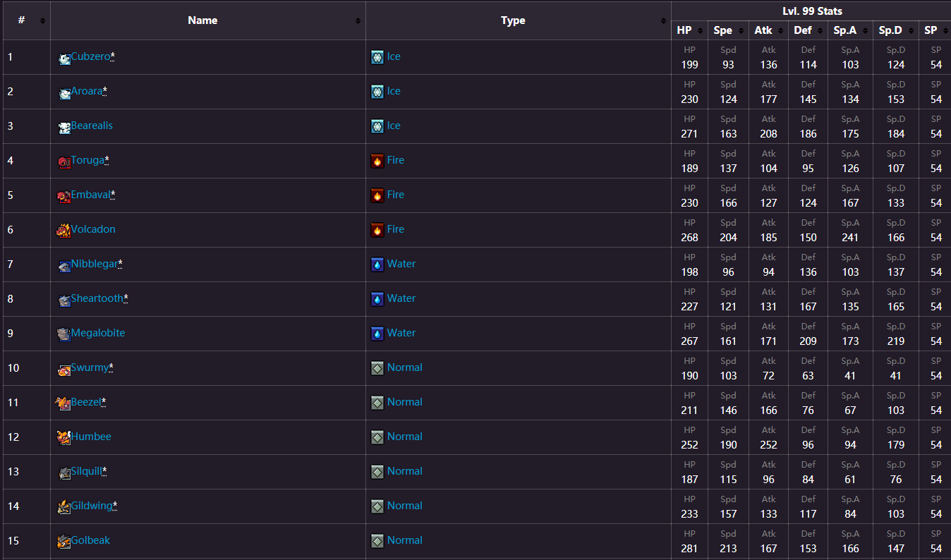
Task: Open the Humbee page link
Action: (x=91, y=437)
